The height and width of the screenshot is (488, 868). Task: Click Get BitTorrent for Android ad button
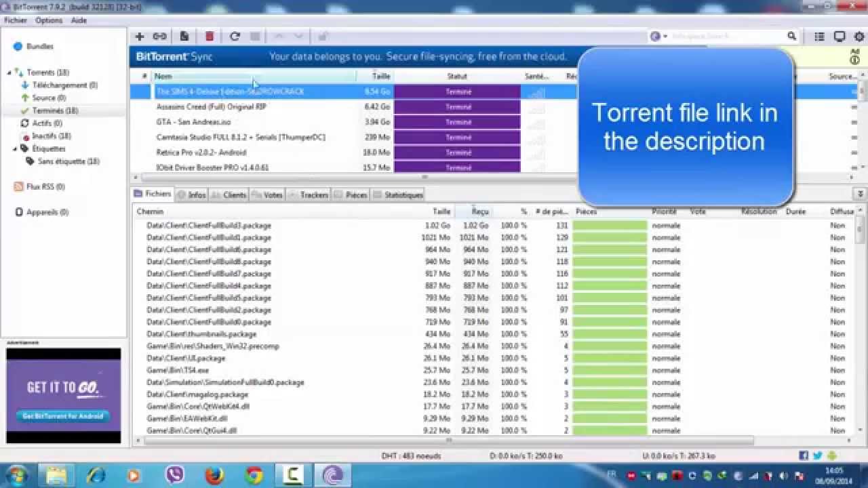(63, 415)
